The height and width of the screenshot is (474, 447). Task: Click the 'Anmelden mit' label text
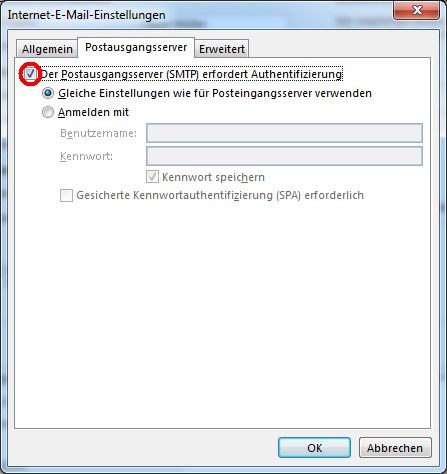(93, 112)
